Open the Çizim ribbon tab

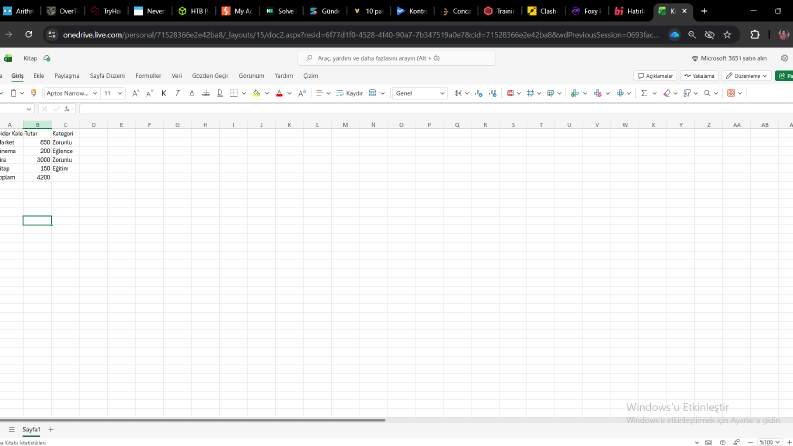(x=311, y=75)
